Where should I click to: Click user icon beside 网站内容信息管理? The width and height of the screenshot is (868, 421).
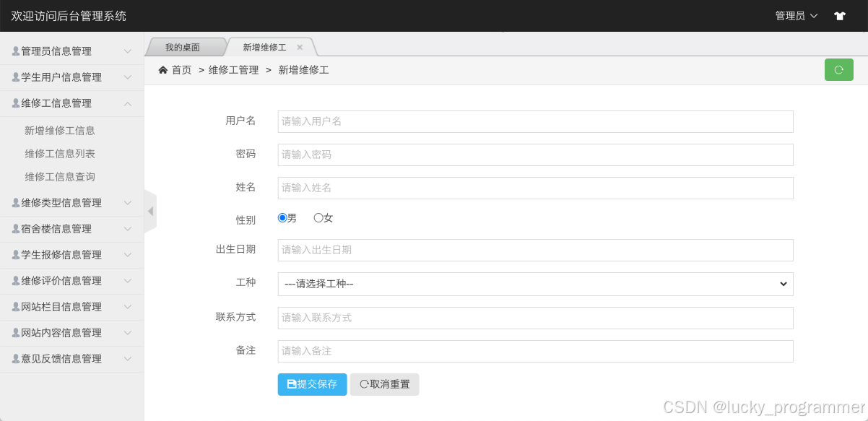pos(16,333)
